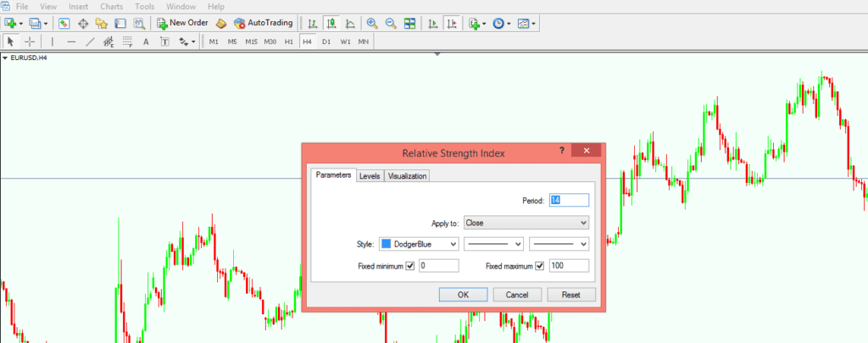Click the zoom out magnifier icon

pyautogui.click(x=391, y=23)
